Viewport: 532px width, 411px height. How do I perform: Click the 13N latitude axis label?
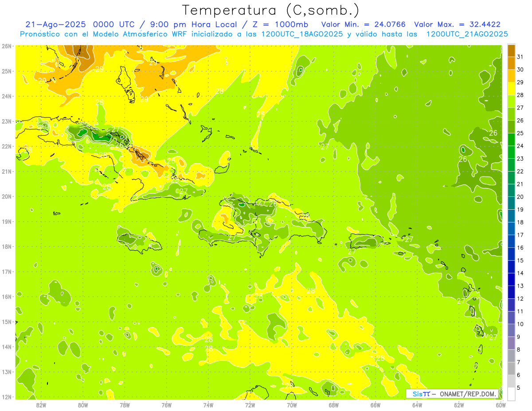pyautogui.click(x=7, y=372)
